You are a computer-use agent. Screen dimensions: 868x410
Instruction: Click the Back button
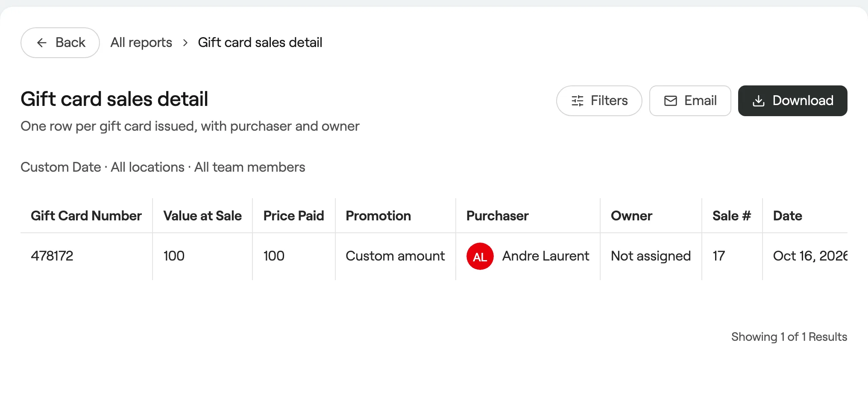pyautogui.click(x=60, y=43)
